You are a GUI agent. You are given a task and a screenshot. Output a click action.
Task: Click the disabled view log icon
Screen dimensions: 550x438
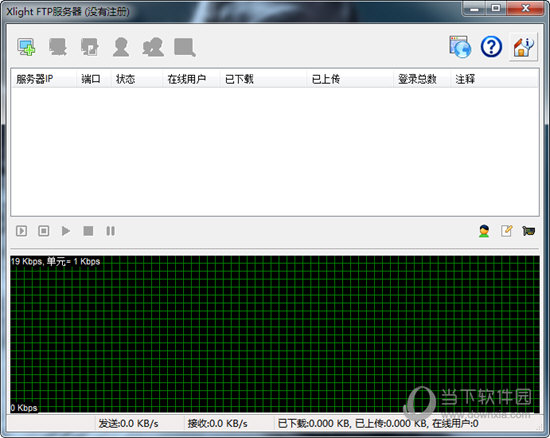[x=185, y=47]
